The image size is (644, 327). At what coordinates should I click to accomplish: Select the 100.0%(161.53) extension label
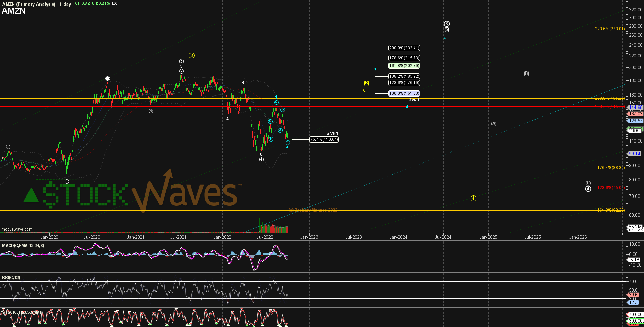(x=404, y=93)
